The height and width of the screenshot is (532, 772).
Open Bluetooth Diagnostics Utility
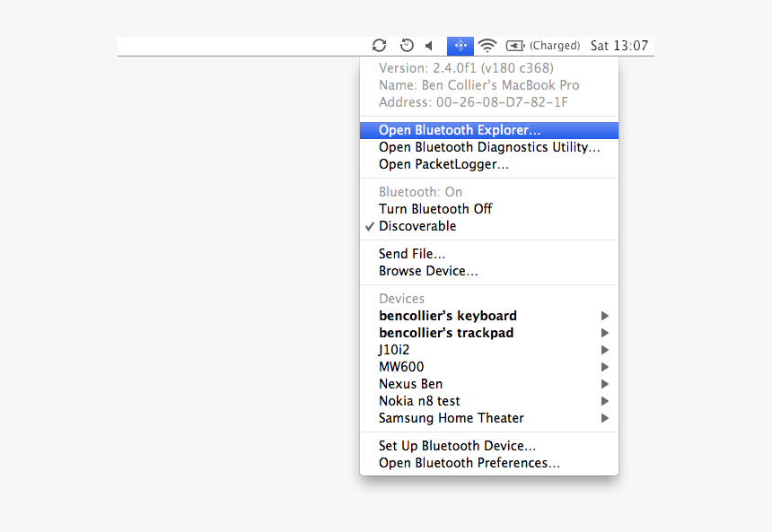pyautogui.click(x=491, y=146)
